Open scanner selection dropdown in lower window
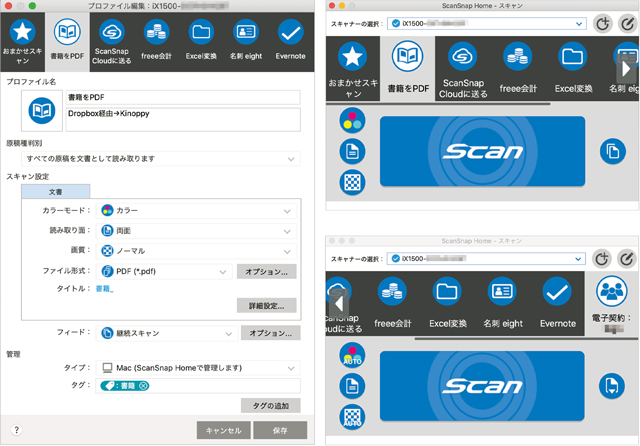 (x=486, y=259)
